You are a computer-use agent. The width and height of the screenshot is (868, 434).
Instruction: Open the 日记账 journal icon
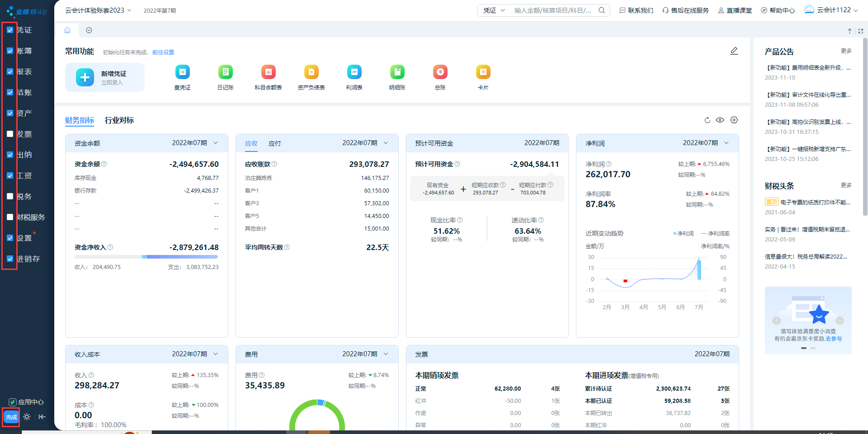(x=225, y=72)
